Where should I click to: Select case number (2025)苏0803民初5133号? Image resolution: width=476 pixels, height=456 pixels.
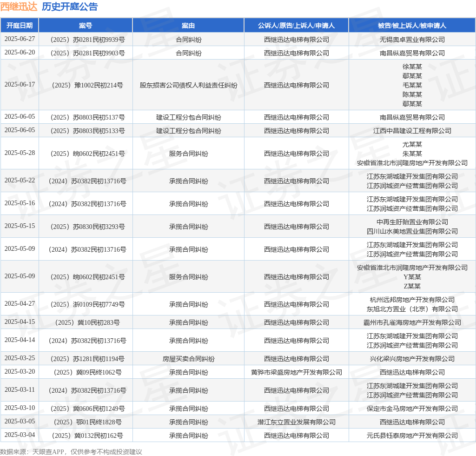pyautogui.click(x=87, y=131)
